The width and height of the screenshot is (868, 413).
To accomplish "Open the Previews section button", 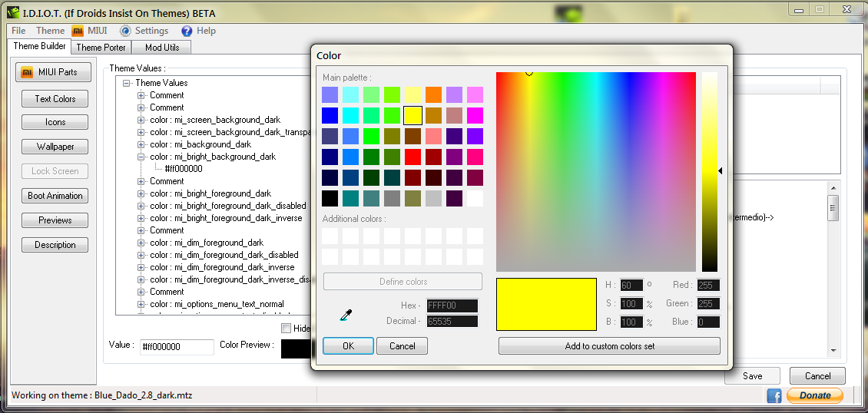I will pos(55,220).
